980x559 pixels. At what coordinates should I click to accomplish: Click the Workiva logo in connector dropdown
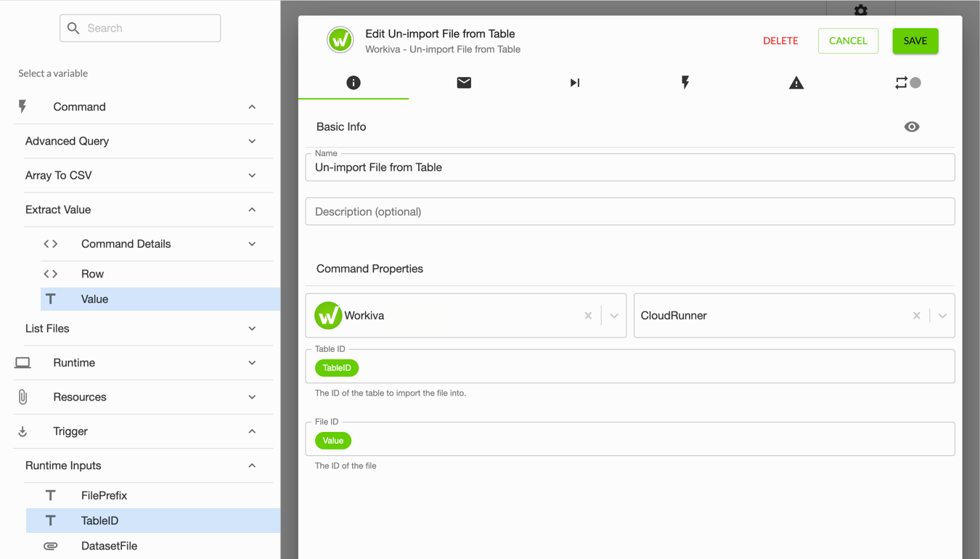328,316
